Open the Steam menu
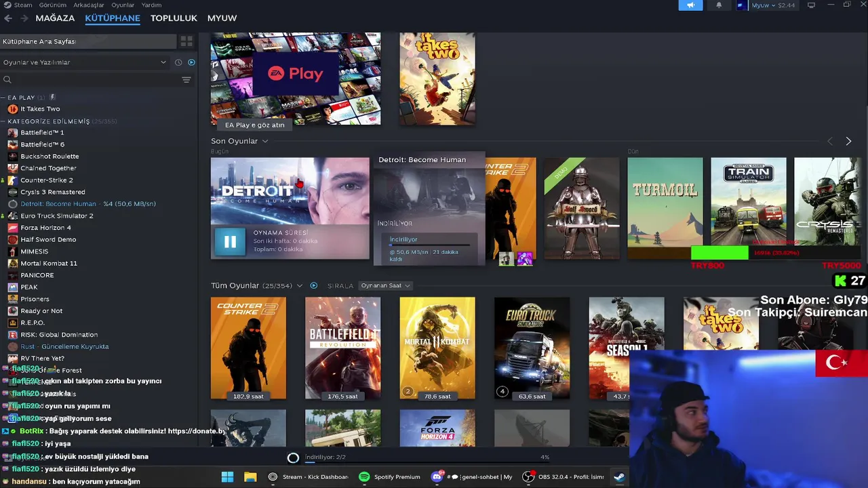868x488 pixels. click(x=18, y=5)
